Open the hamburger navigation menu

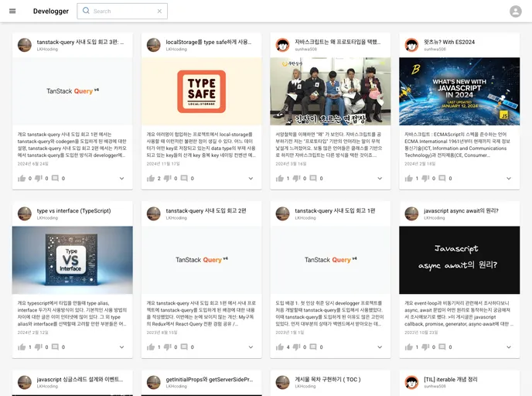[12, 11]
